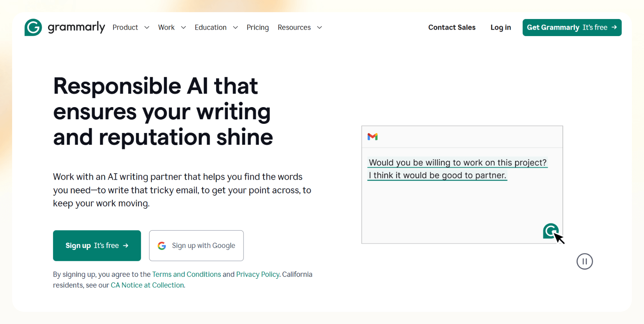The height and width of the screenshot is (324, 644).
Task: Click the grammarly wordmark in header
Action: (x=76, y=27)
